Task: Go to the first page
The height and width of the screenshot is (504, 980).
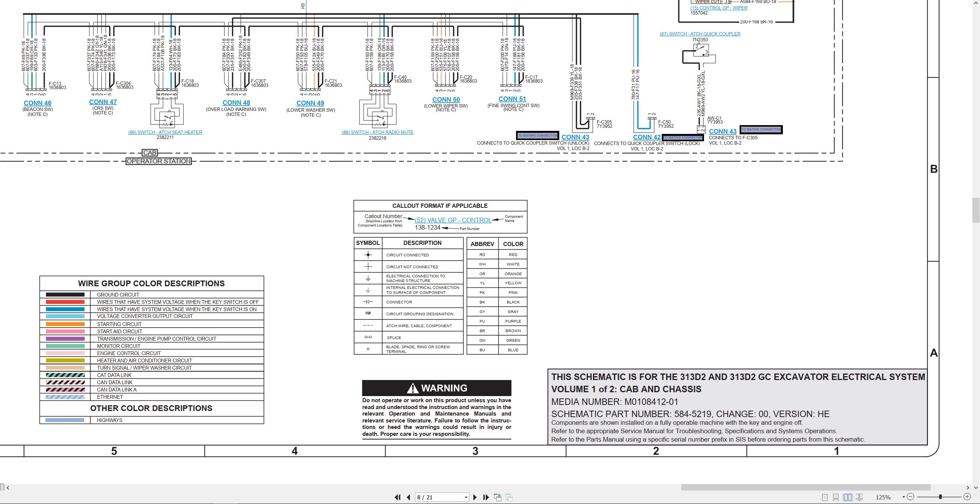Action: coord(398,497)
